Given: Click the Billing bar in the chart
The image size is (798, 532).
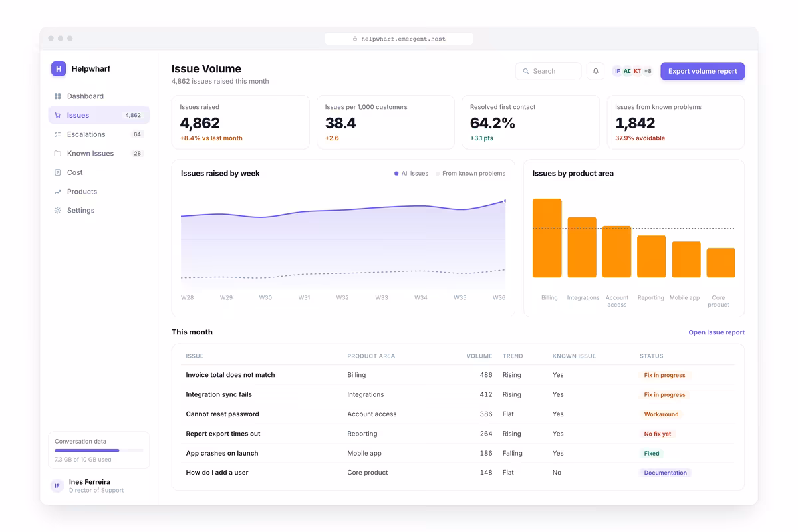Looking at the screenshot, I should pyautogui.click(x=547, y=238).
